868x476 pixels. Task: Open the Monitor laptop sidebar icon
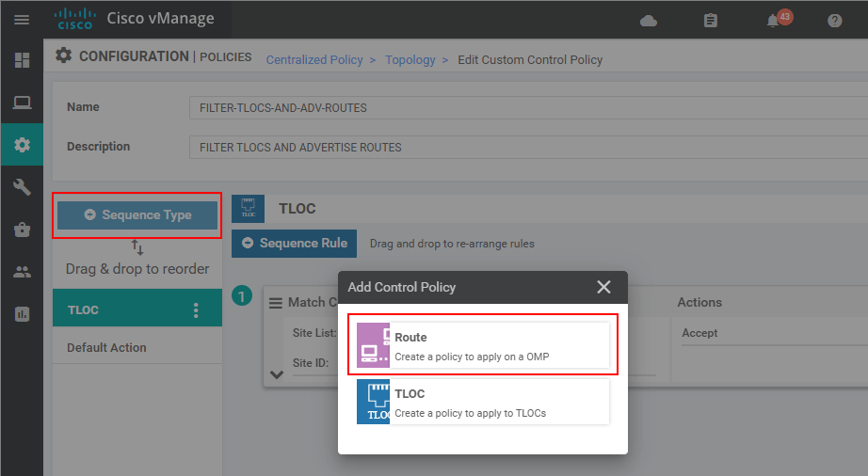pos(22,102)
